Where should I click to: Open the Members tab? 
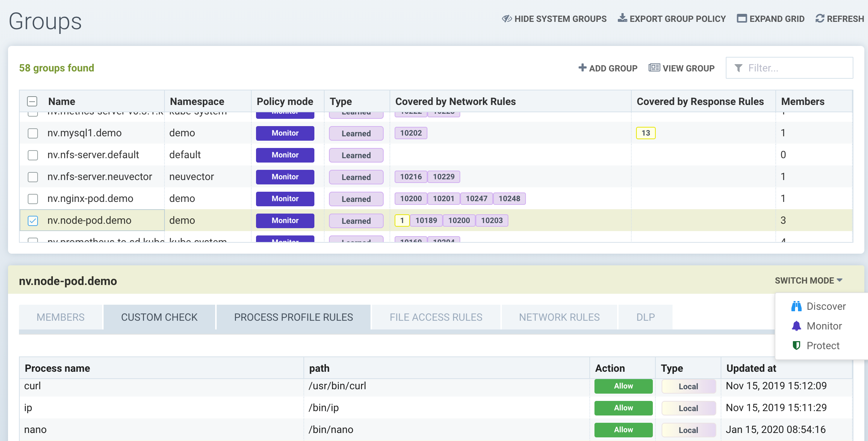(x=61, y=317)
